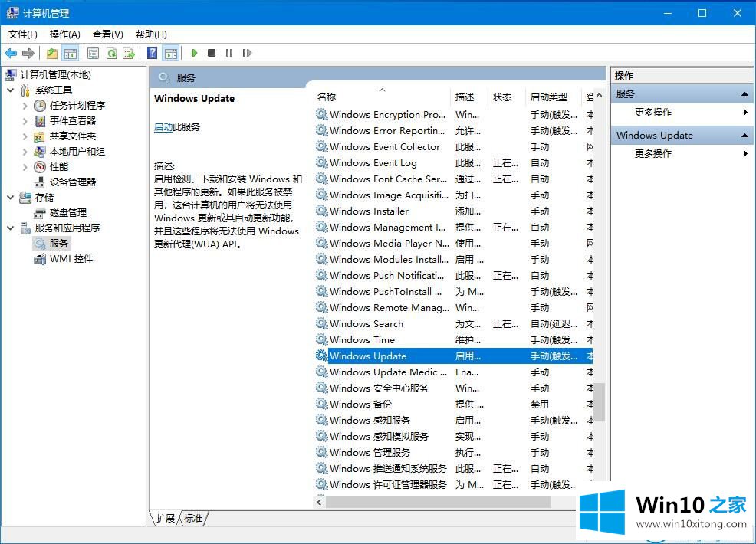
Task: Select the Windows Update Medic service row
Action: click(x=454, y=372)
